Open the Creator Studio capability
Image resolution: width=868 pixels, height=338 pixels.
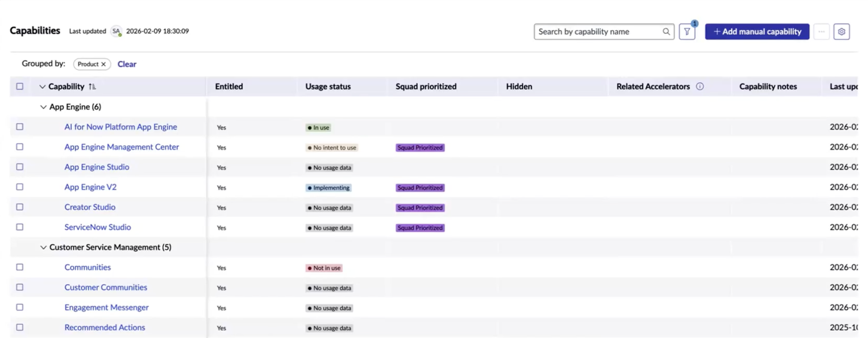(90, 207)
